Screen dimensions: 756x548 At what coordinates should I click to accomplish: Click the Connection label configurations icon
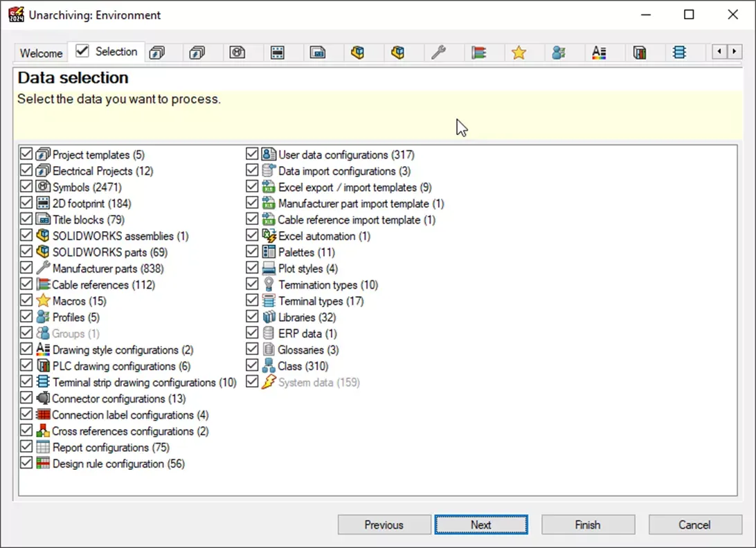coord(43,414)
